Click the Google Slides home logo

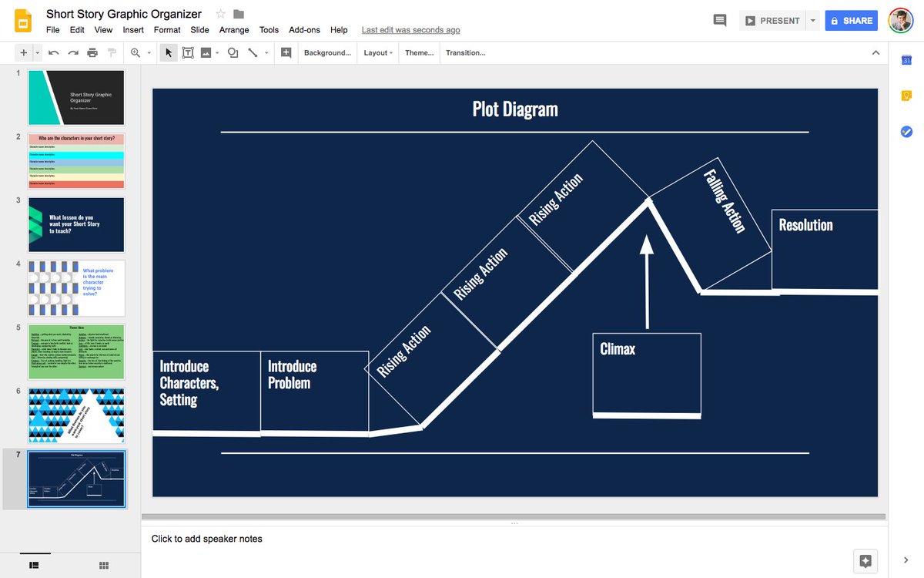pyautogui.click(x=23, y=21)
